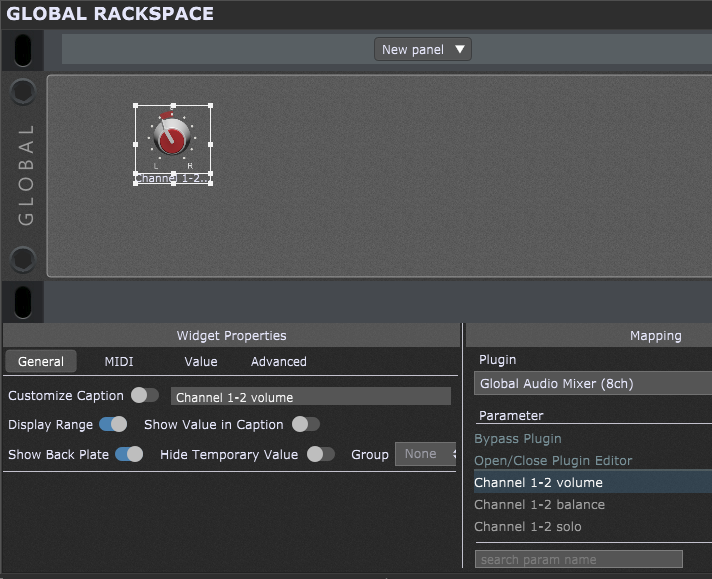Click the top-right resize handle of knob widget

coord(210,105)
